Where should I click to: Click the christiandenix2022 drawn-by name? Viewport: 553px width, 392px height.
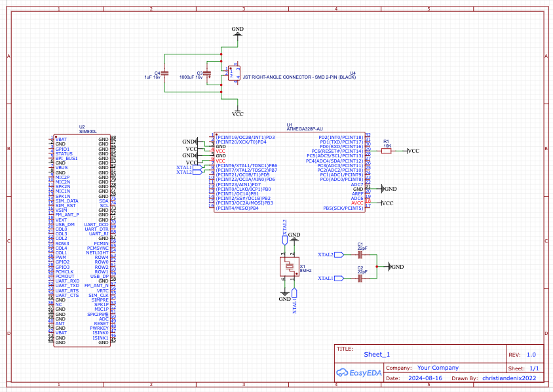coord(509,378)
